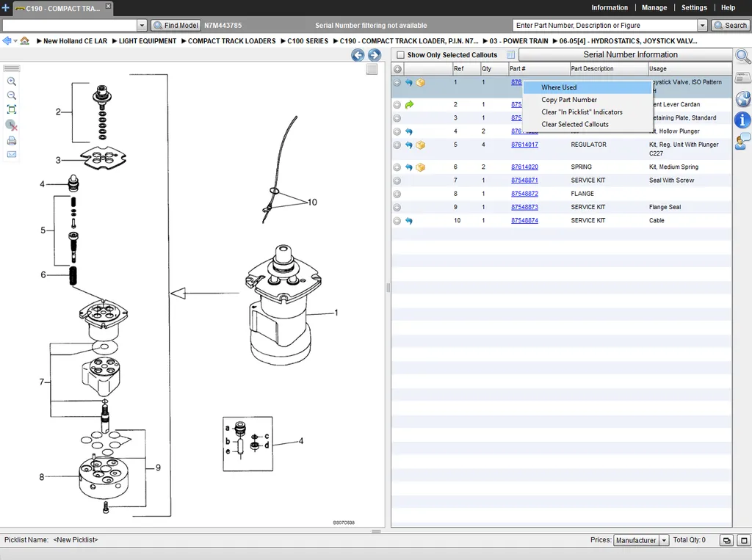
Task: Zoom in on the parts diagram
Action: (12, 81)
